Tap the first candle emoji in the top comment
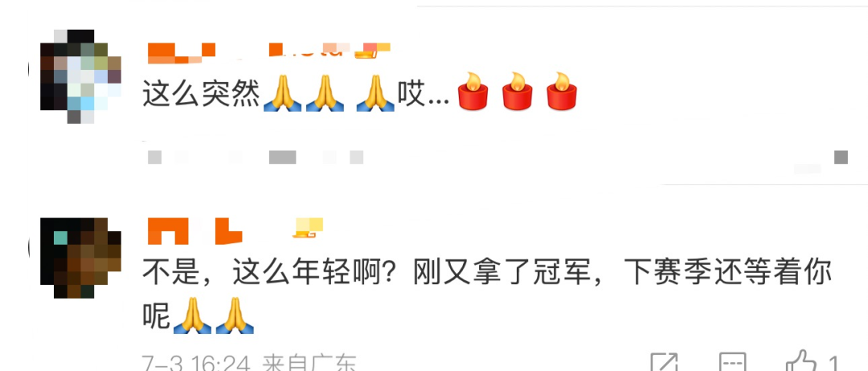 click(x=473, y=92)
